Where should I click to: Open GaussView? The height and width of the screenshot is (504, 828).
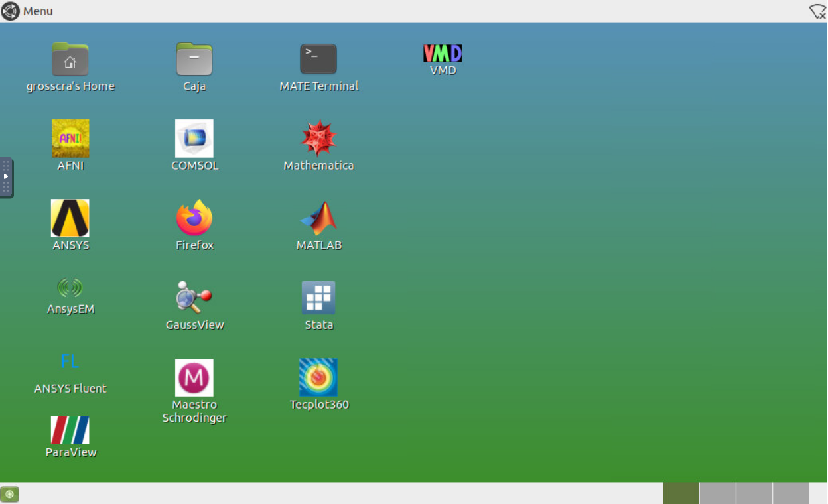194,298
